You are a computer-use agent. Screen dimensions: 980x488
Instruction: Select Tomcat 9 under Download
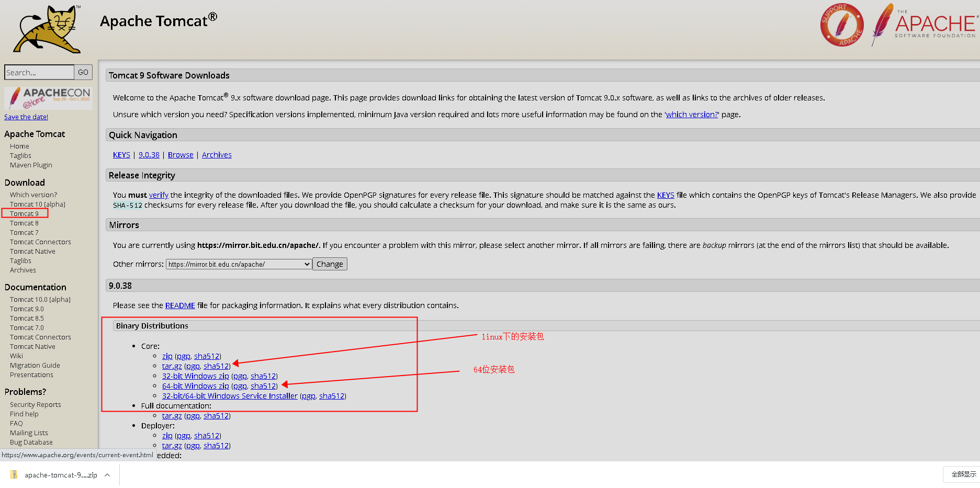coord(24,214)
